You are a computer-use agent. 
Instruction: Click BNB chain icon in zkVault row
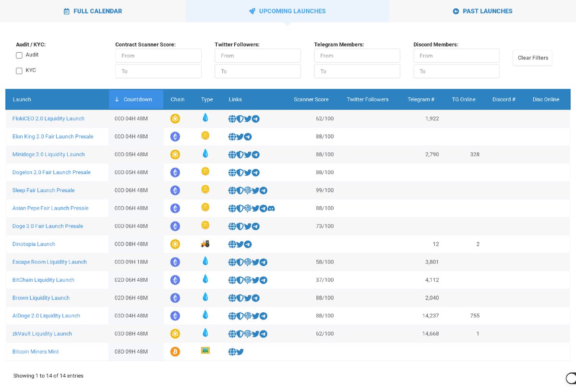click(x=175, y=334)
